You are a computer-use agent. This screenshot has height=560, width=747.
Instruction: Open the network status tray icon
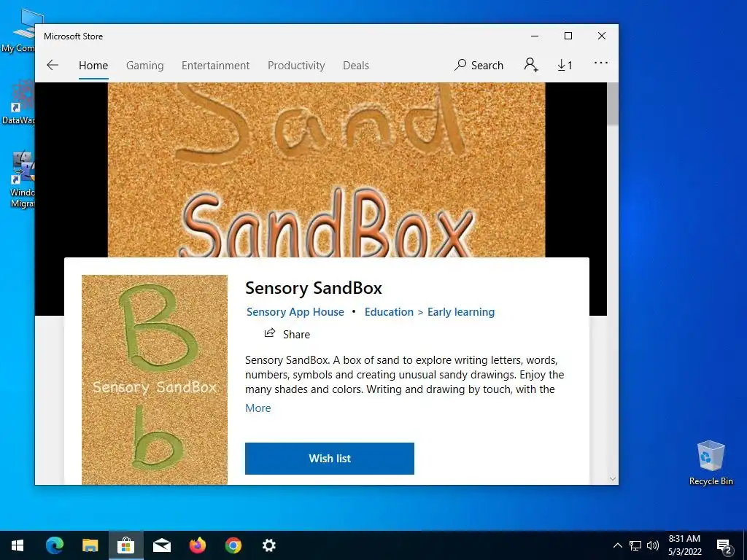point(635,545)
